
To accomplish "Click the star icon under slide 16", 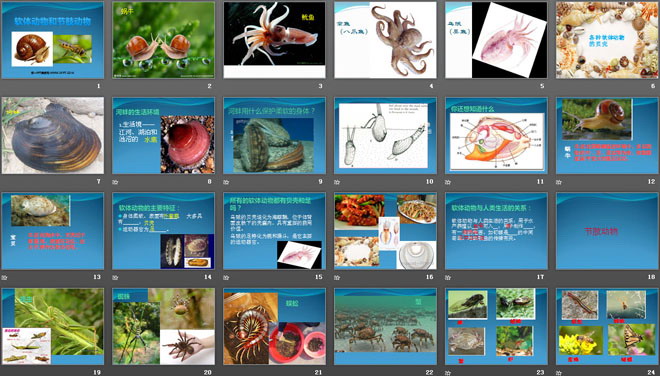I will [337, 277].
